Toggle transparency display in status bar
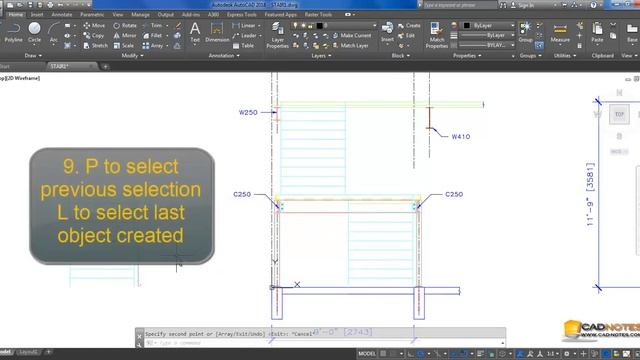This screenshot has width=640, height=360. pos(492,353)
